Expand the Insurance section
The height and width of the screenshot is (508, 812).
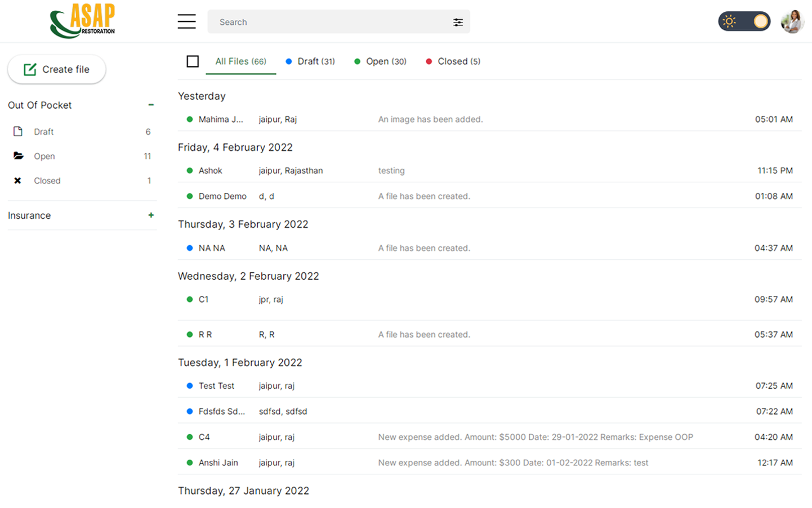[151, 215]
